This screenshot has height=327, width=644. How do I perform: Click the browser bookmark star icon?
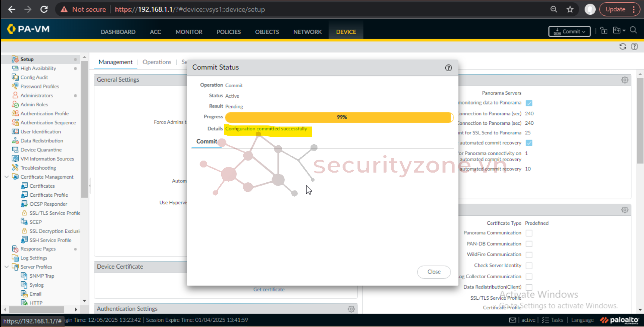click(x=570, y=9)
